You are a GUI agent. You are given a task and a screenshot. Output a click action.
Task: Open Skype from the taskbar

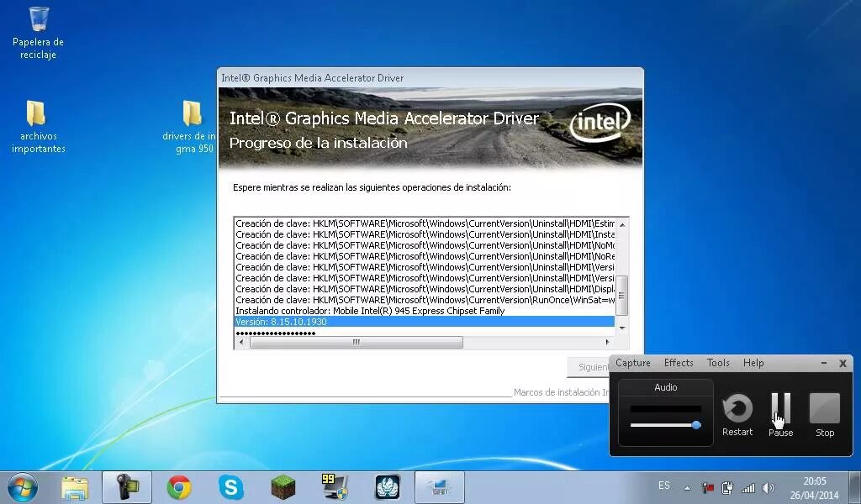pyautogui.click(x=230, y=487)
